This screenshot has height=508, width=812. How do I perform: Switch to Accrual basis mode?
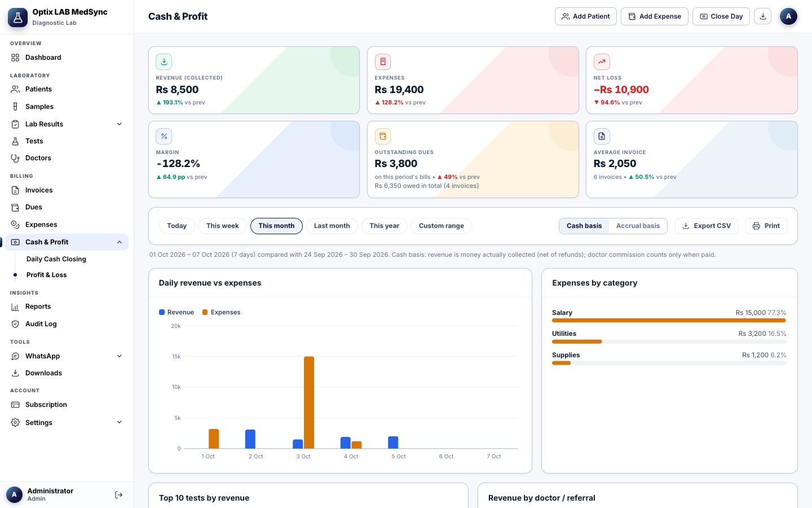638,226
